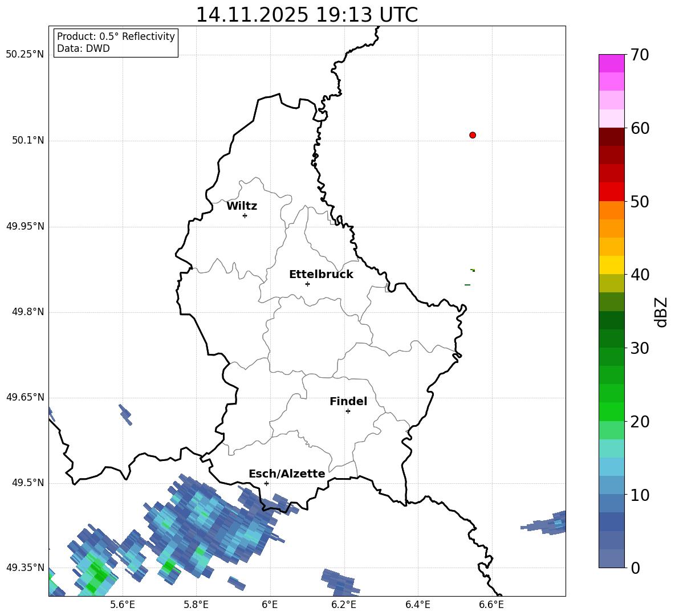Click the Wiltz label text

pos(242,206)
